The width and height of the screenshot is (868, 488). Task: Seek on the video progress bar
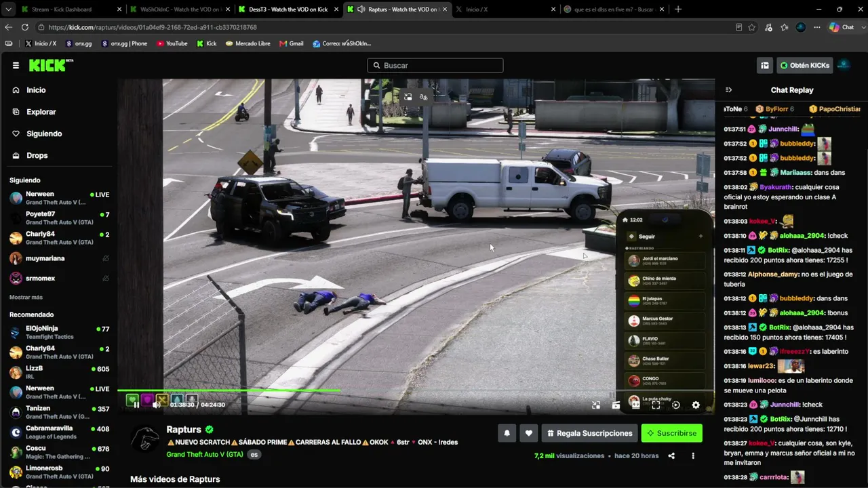pos(416,390)
